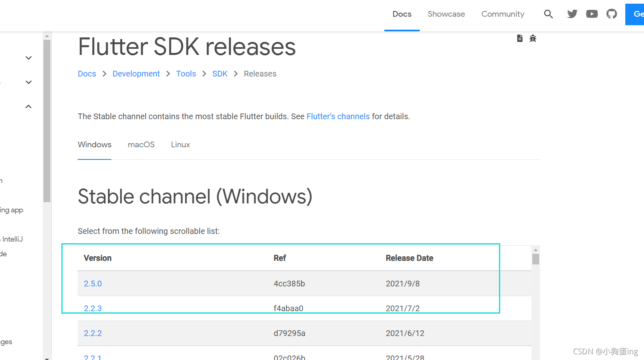View page source document icon
The image size is (644, 360).
pyautogui.click(x=520, y=38)
